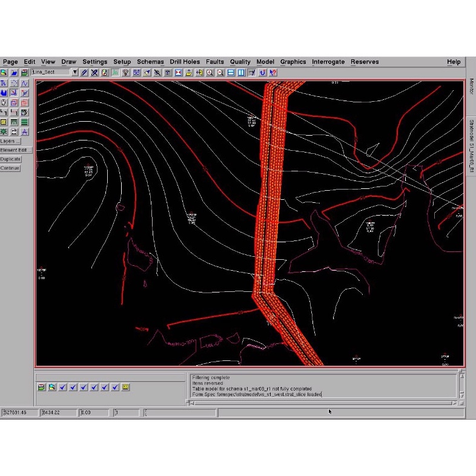
Task: Toggle the first checkmark box in bottom panel
Action: 62,387
